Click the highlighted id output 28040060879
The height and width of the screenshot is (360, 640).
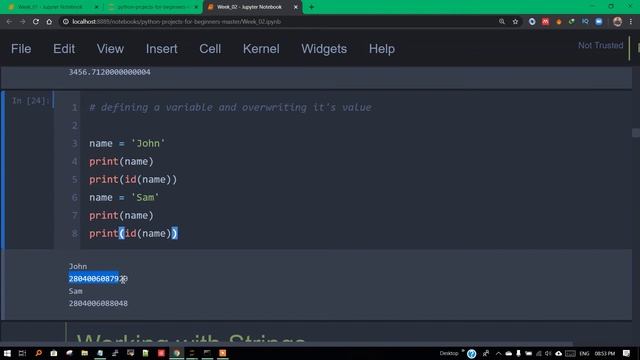[x=93, y=278]
